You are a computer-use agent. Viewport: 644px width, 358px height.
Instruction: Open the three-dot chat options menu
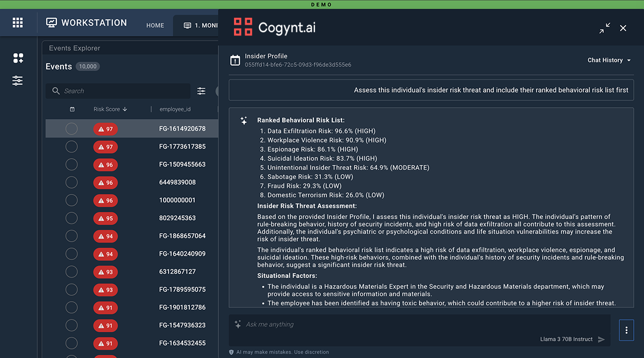pyautogui.click(x=626, y=330)
